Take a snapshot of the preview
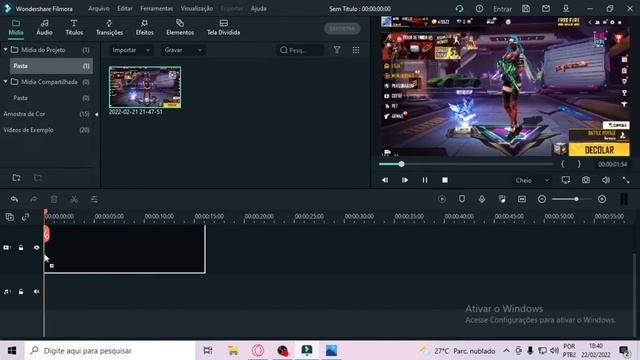 coord(586,180)
